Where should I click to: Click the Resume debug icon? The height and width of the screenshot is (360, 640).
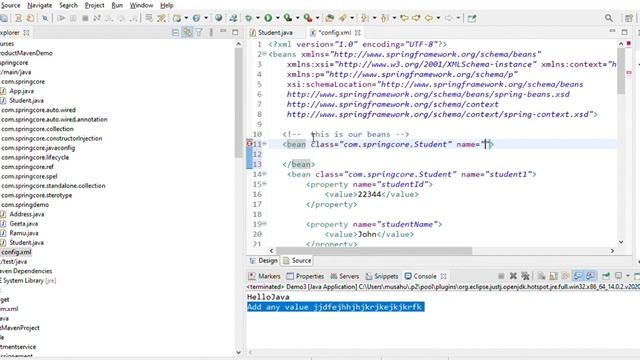(x=61, y=18)
